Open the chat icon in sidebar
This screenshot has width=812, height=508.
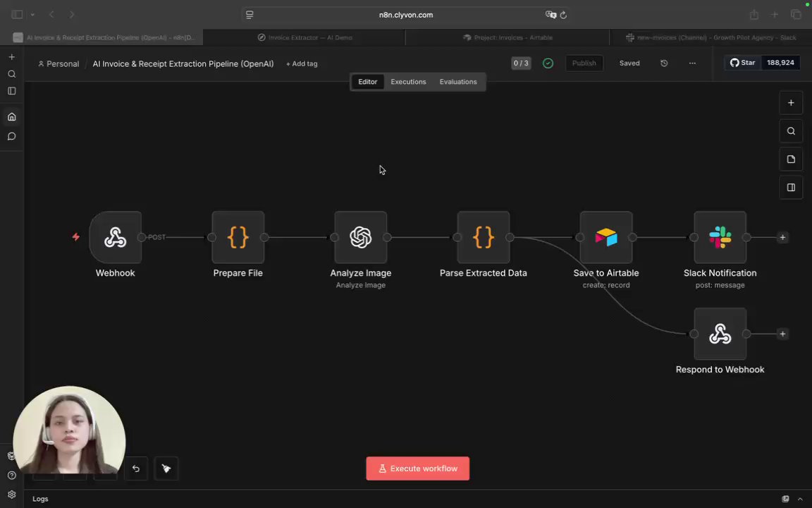point(11,136)
